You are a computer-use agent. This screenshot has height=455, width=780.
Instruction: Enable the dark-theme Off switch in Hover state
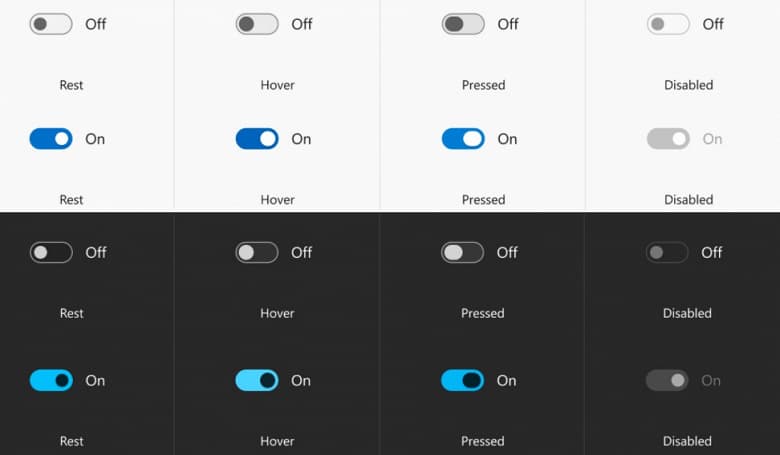[x=257, y=253]
